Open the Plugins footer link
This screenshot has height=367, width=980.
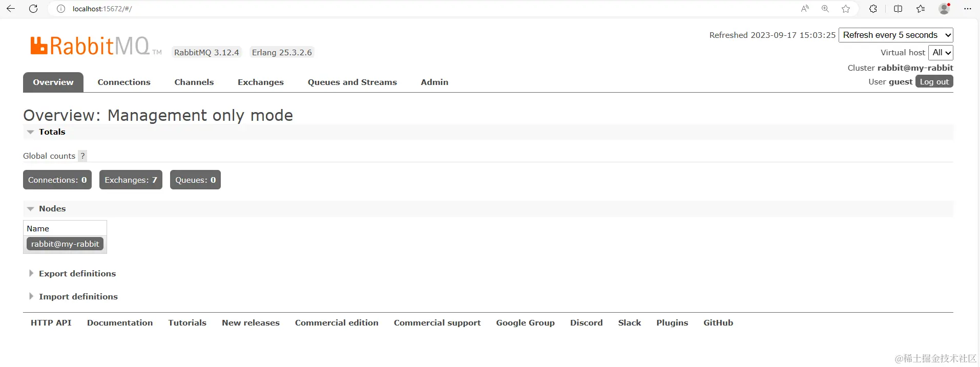coord(672,323)
